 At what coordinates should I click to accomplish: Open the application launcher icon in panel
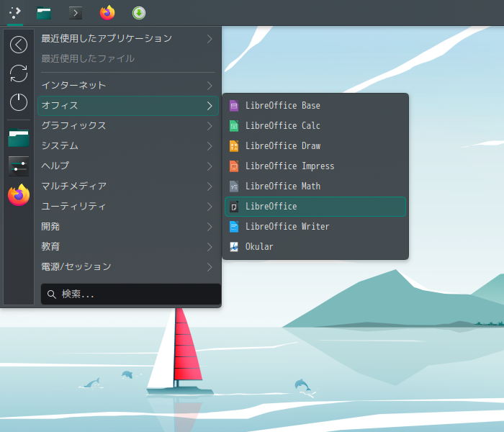(15, 12)
